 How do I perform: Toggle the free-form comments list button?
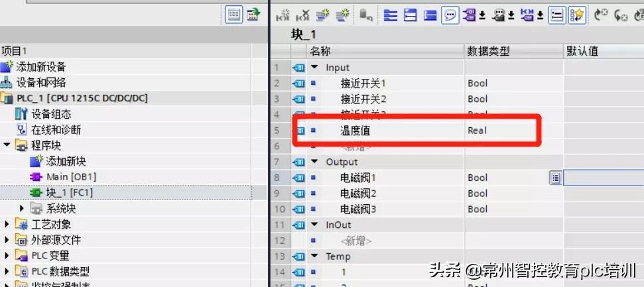coord(558,15)
